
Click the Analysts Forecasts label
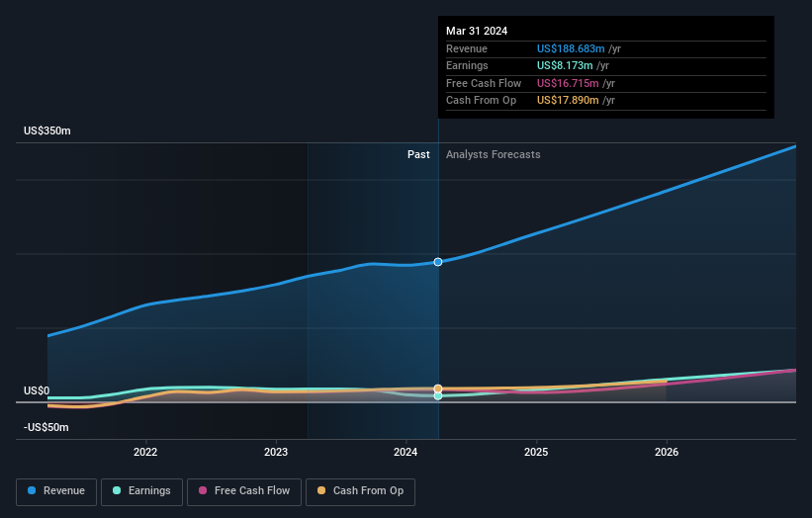coord(493,155)
